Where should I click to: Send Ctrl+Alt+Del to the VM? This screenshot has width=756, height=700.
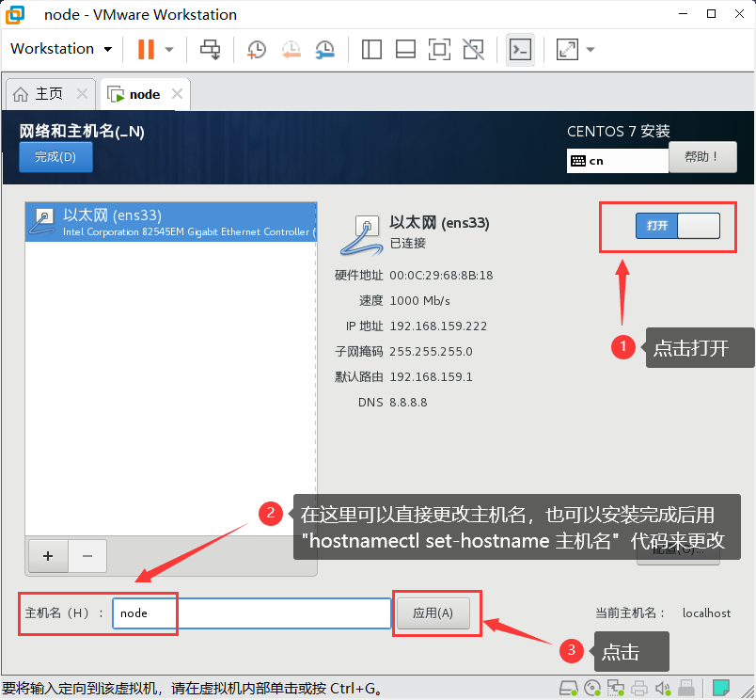point(211,49)
